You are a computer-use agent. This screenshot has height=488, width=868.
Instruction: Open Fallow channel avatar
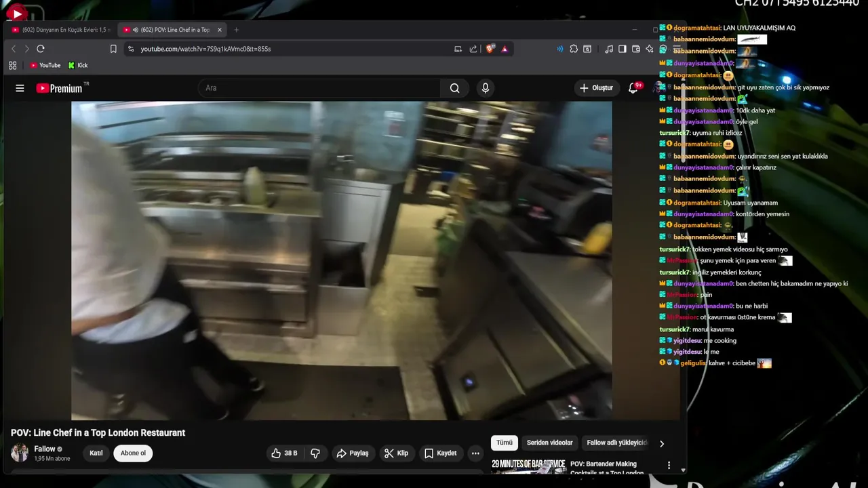[20, 453]
